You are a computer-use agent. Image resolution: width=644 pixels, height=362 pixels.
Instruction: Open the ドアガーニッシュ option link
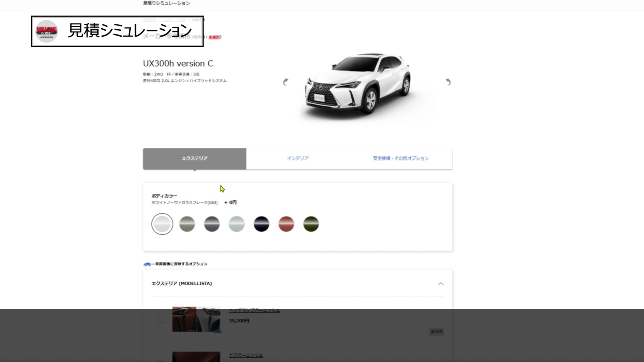click(246, 355)
